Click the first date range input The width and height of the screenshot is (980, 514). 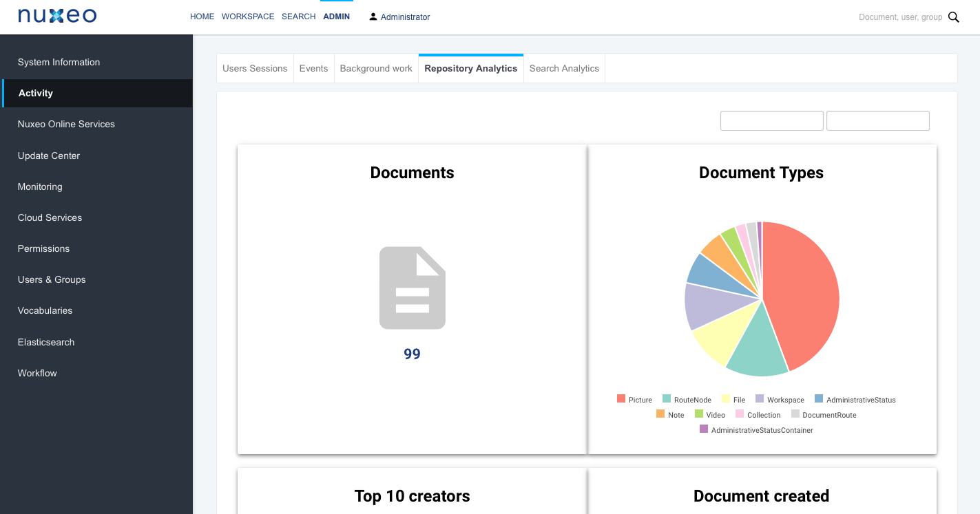click(x=772, y=120)
